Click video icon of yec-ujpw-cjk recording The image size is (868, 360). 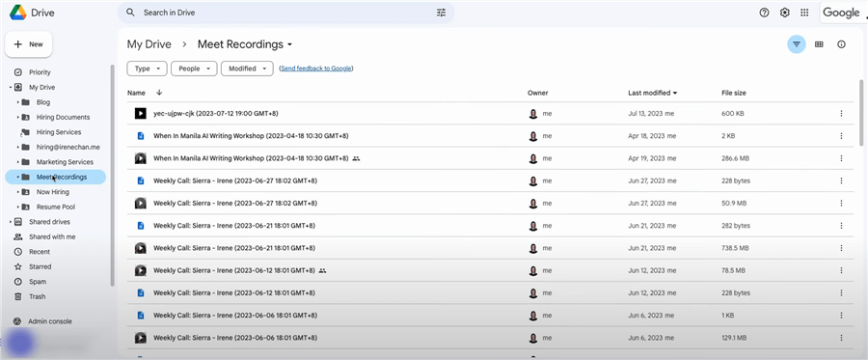coord(141,114)
